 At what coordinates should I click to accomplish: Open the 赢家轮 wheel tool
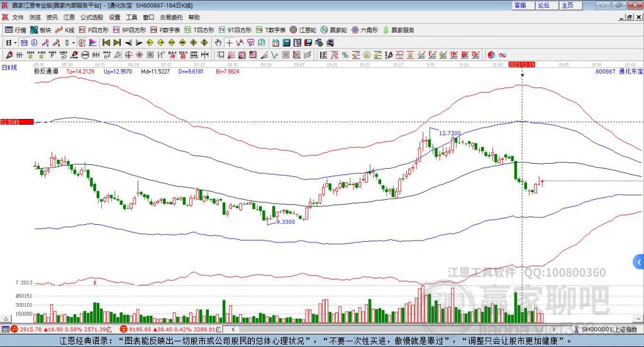(x=334, y=30)
